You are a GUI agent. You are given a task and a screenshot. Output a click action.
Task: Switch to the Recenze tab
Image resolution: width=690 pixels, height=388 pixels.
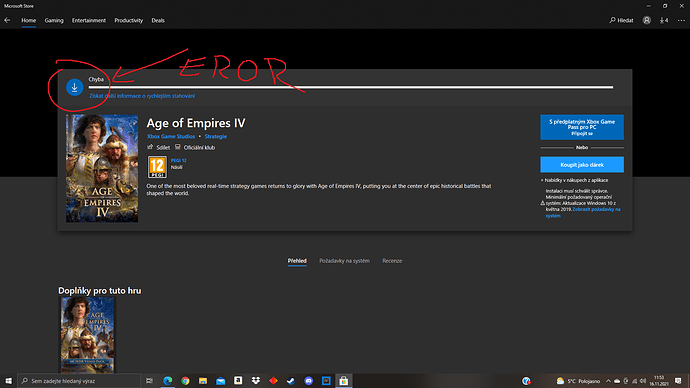(392, 261)
